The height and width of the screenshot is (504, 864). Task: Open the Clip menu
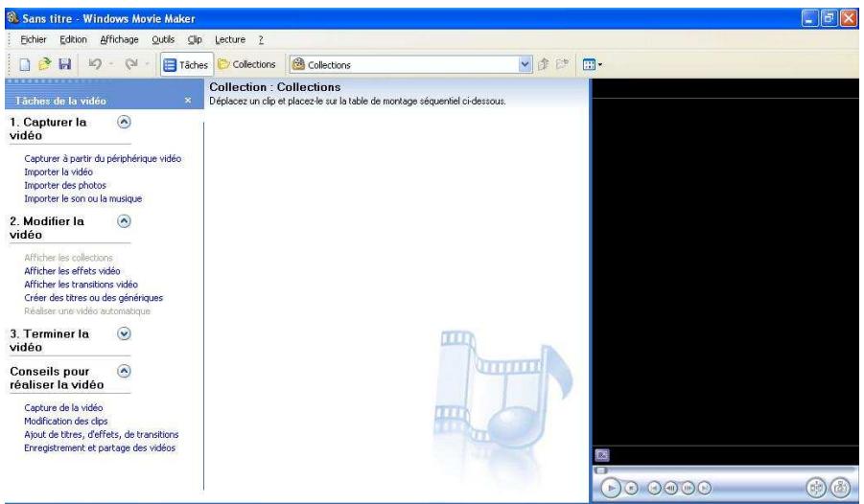tap(195, 39)
